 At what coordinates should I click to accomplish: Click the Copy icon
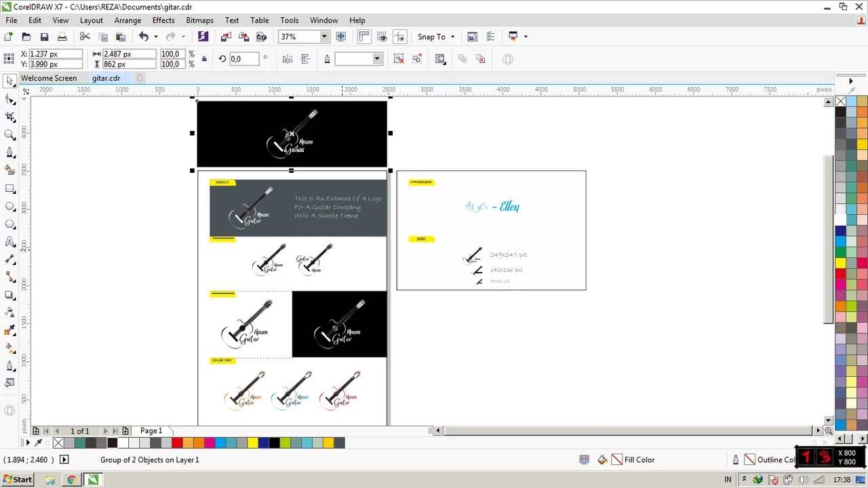103,37
